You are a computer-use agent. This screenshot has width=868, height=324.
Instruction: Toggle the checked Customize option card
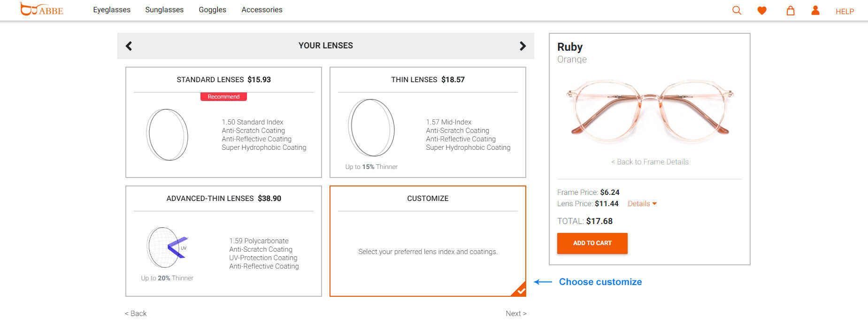tap(428, 241)
